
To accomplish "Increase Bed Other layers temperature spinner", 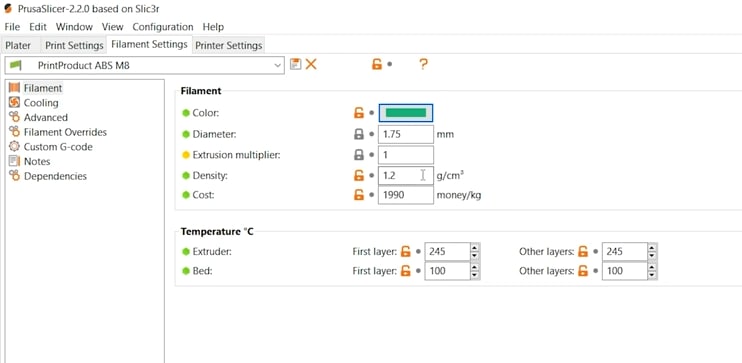I will point(653,266).
